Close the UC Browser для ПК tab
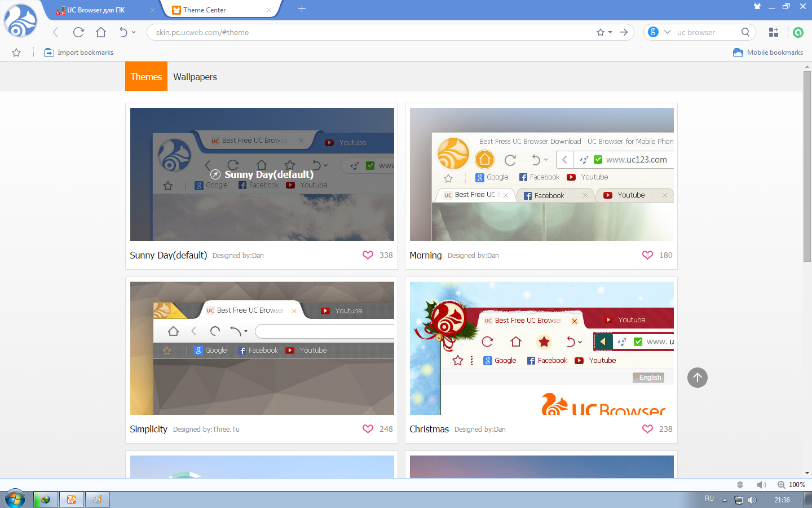This screenshot has height=508, width=812. 153,10
